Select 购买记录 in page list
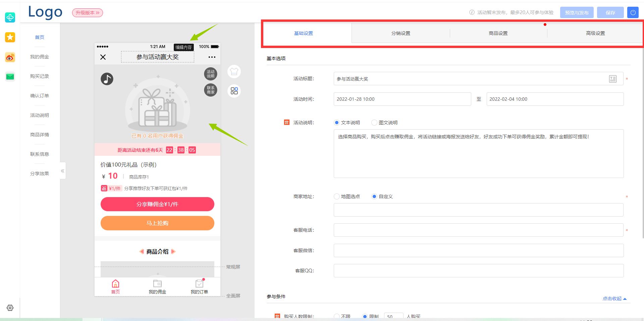 click(x=40, y=76)
